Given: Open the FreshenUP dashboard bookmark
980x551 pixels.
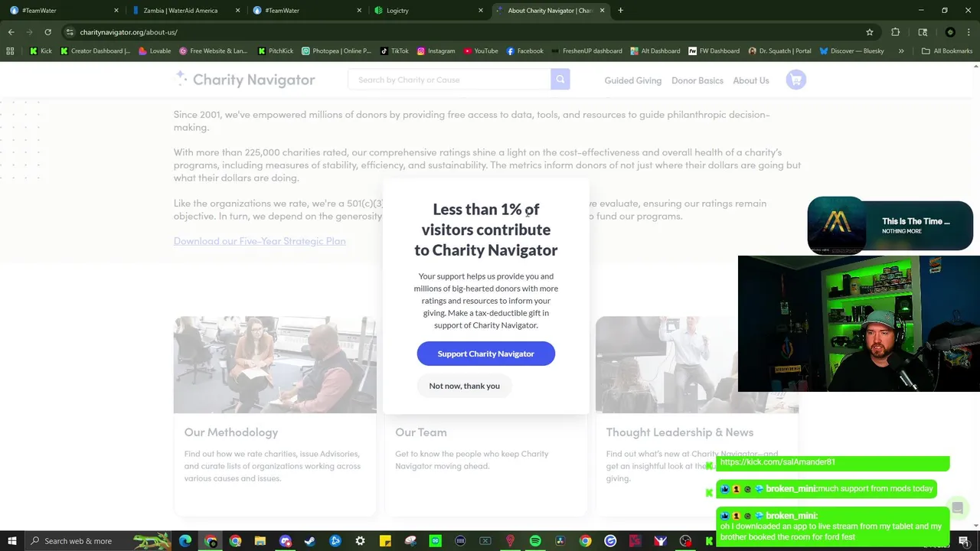Looking at the screenshot, I should (586, 51).
